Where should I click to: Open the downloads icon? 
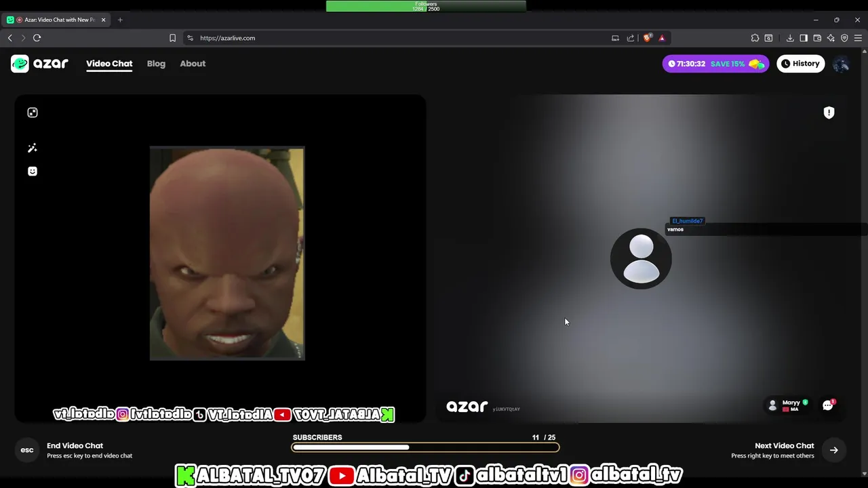[x=790, y=38]
